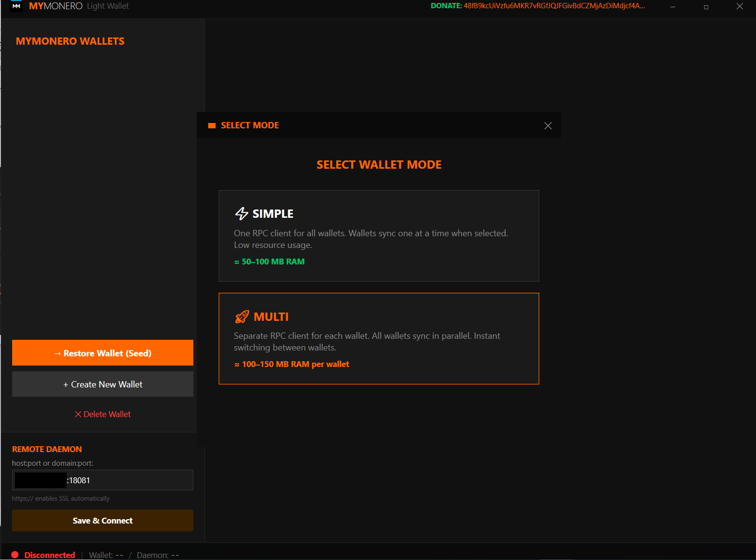Click the '≈ 50–100 MB RAM' text

[x=270, y=262]
